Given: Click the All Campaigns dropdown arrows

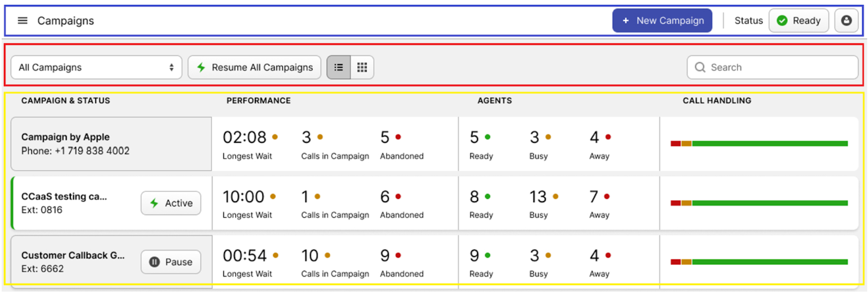Looking at the screenshot, I should 171,67.
